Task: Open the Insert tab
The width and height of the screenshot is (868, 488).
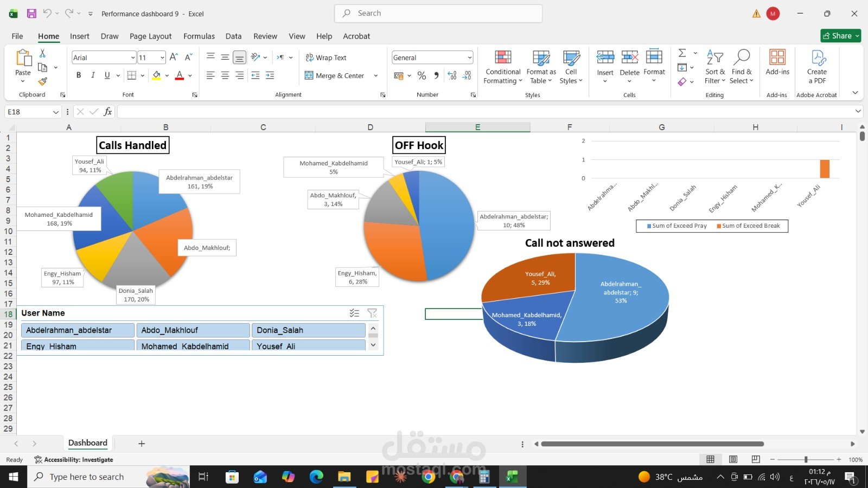Action: pos(80,36)
